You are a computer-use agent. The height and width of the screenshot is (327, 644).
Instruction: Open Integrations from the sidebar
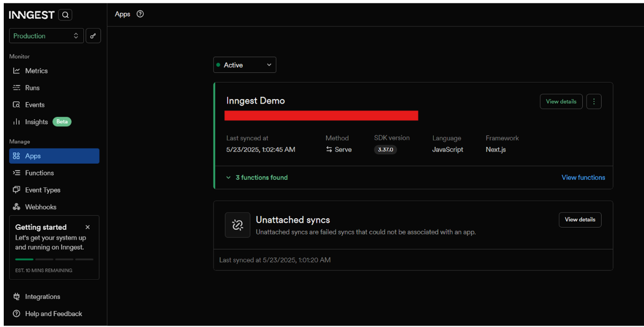(x=42, y=297)
